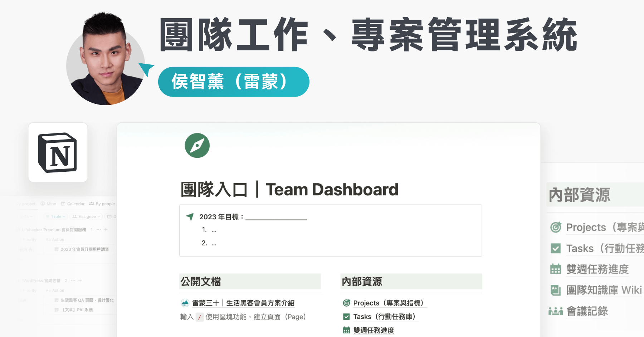Viewport: 644px width, 337px height.
Task: Open the 雷蒙三十｜生活黑客會員方案介紹 link
Action: (x=243, y=303)
